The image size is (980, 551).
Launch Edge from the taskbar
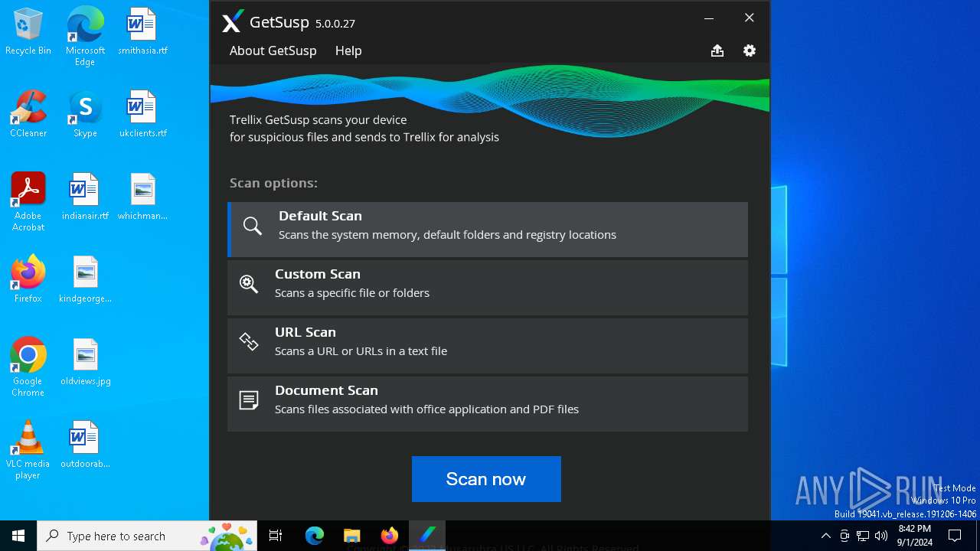coord(315,536)
